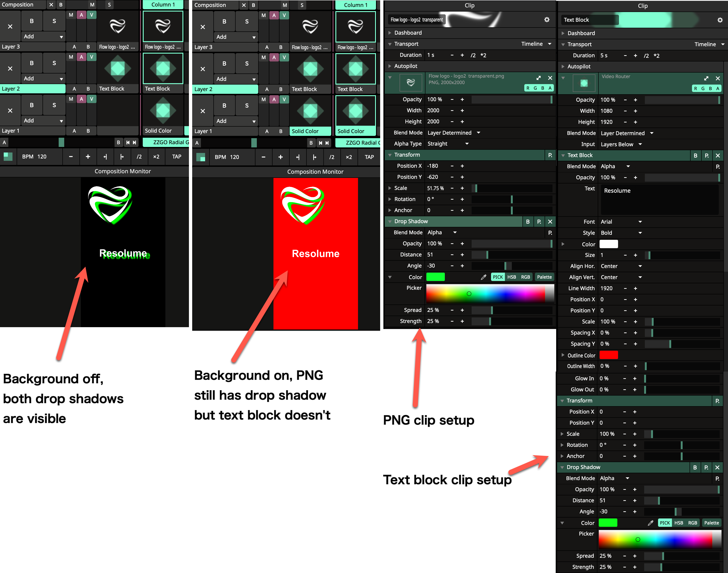This screenshot has width=728, height=573.
Task: Remove the Drop Shadow effect in PNG clip panel
Action: tap(550, 221)
